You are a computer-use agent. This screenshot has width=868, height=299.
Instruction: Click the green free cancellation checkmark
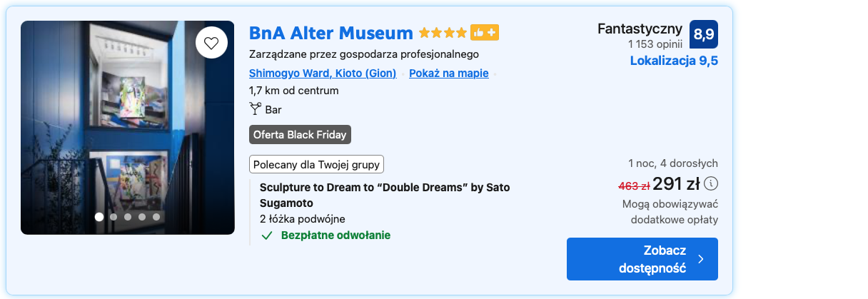(267, 235)
